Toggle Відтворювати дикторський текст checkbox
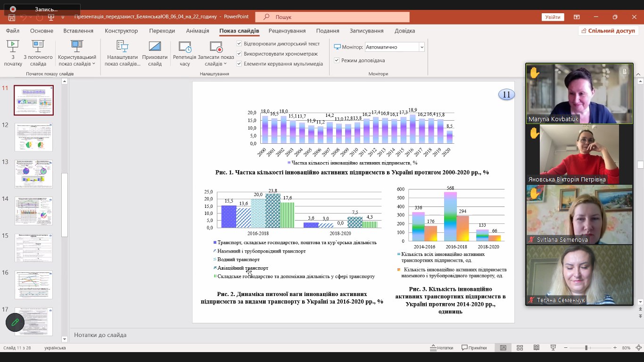Screen dimensions: 644x362 click(239, 44)
